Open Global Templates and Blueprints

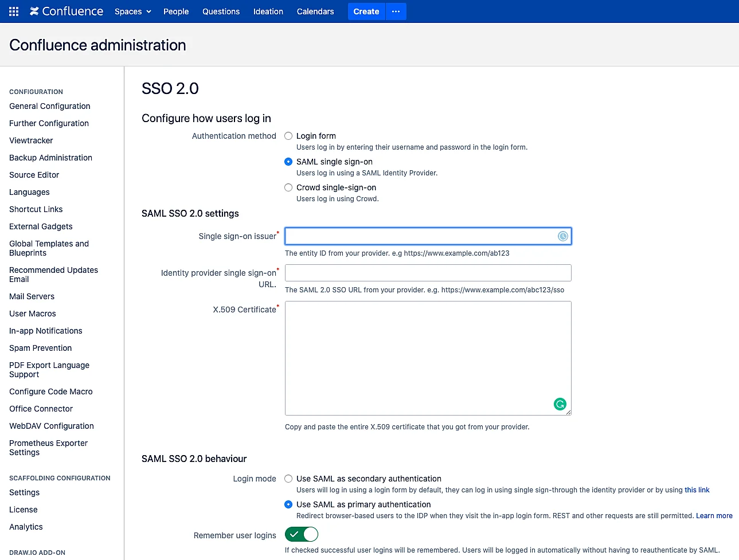49,248
